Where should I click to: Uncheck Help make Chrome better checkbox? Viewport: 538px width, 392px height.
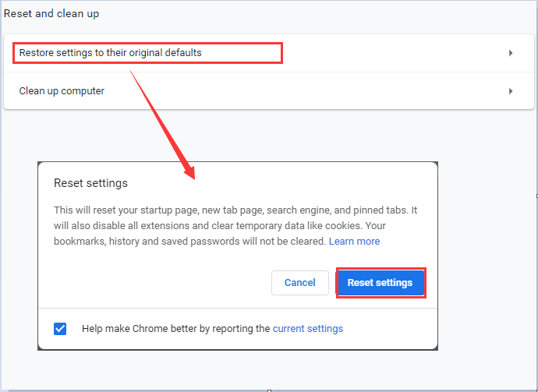tap(60, 329)
